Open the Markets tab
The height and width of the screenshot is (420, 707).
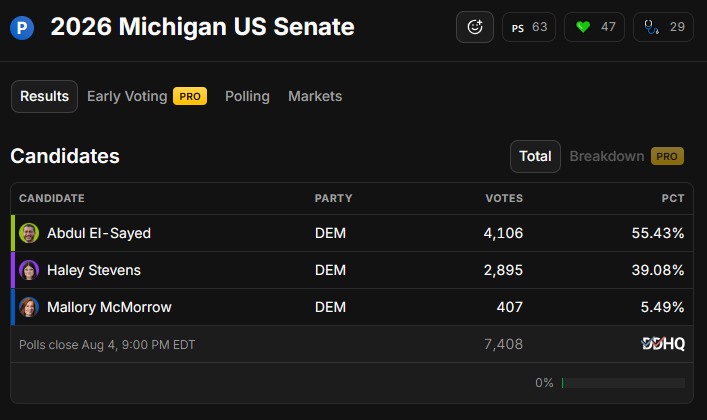[x=315, y=97]
